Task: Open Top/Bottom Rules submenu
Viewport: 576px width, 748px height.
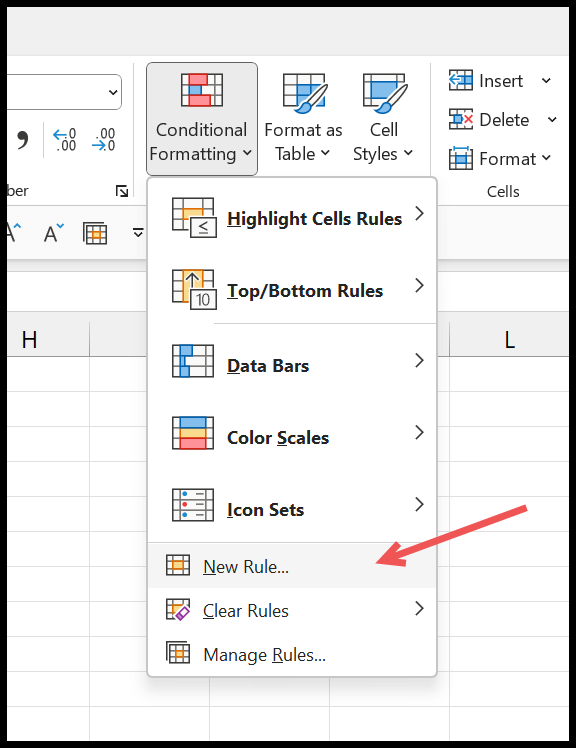Action: [x=293, y=290]
